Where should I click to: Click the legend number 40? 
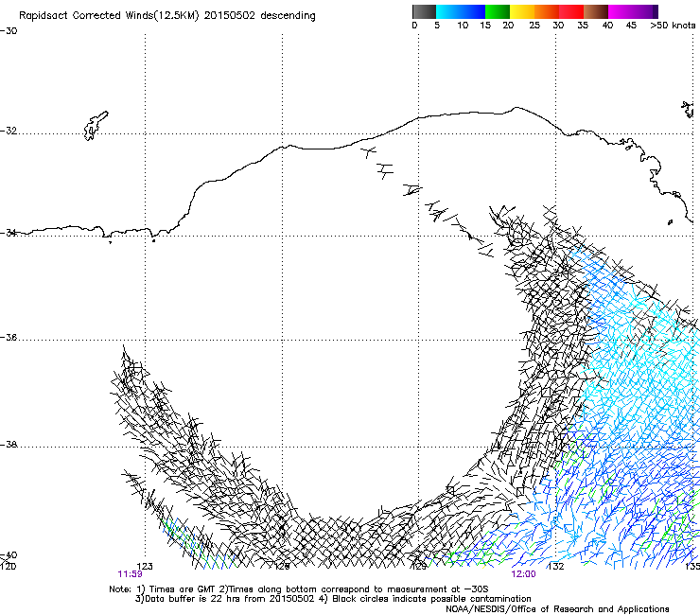coord(607,26)
